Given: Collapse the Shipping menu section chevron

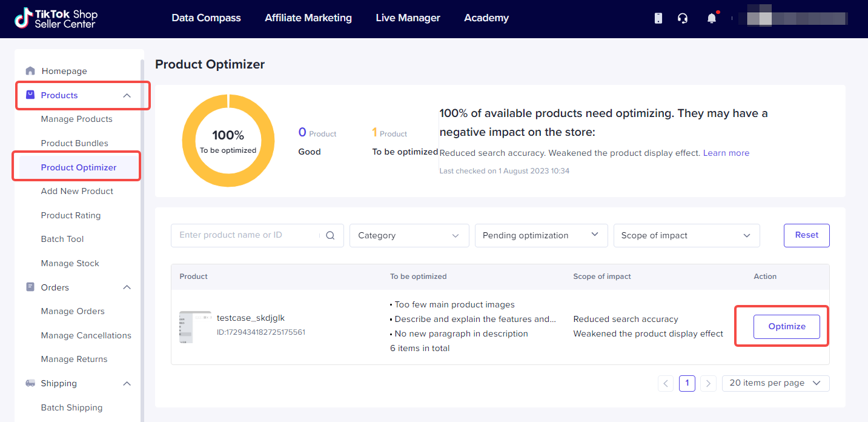Looking at the screenshot, I should [x=127, y=384].
